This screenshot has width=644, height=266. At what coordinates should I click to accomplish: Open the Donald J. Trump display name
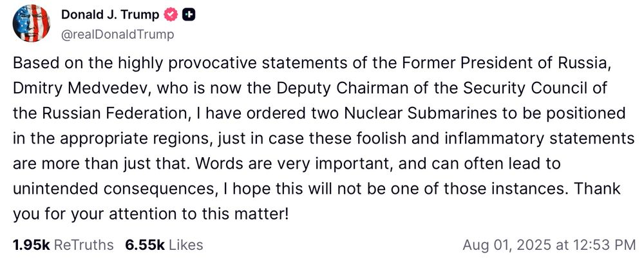pos(110,15)
